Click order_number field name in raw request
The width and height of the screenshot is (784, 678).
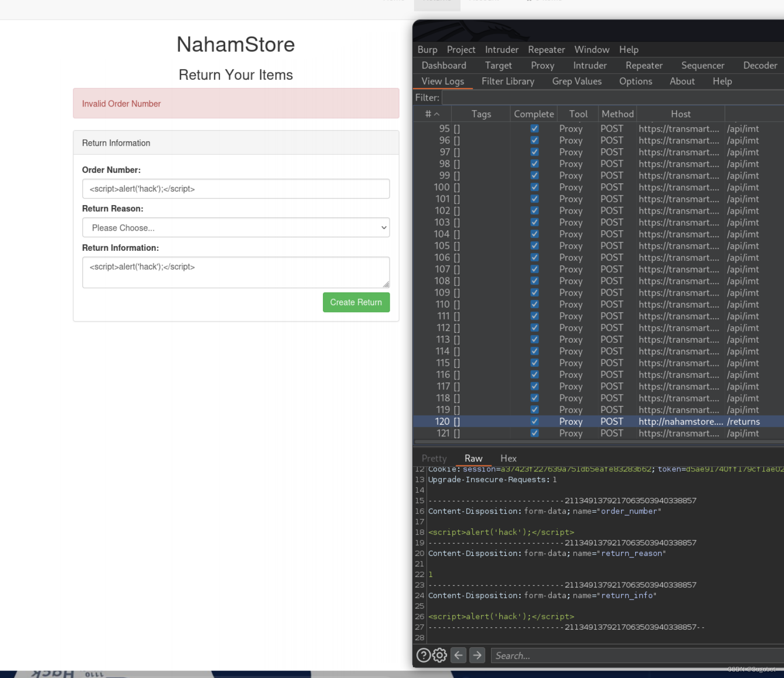pos(629,511)
